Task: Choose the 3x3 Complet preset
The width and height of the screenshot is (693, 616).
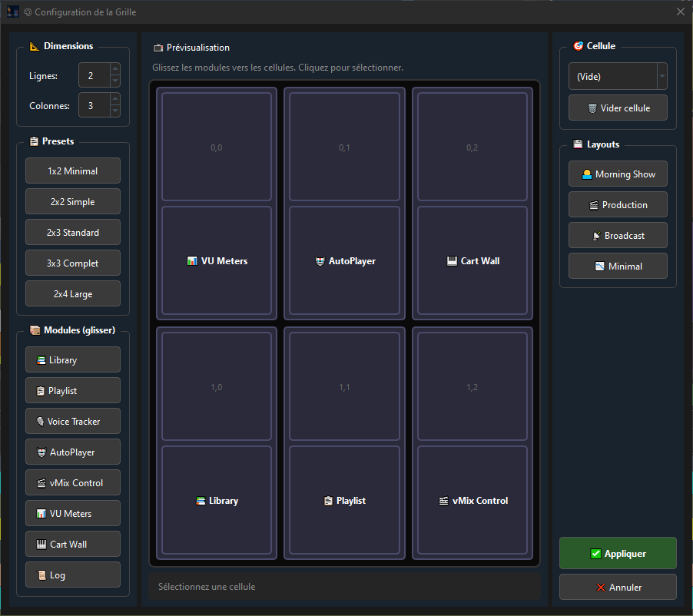Action: pos(73,263)
